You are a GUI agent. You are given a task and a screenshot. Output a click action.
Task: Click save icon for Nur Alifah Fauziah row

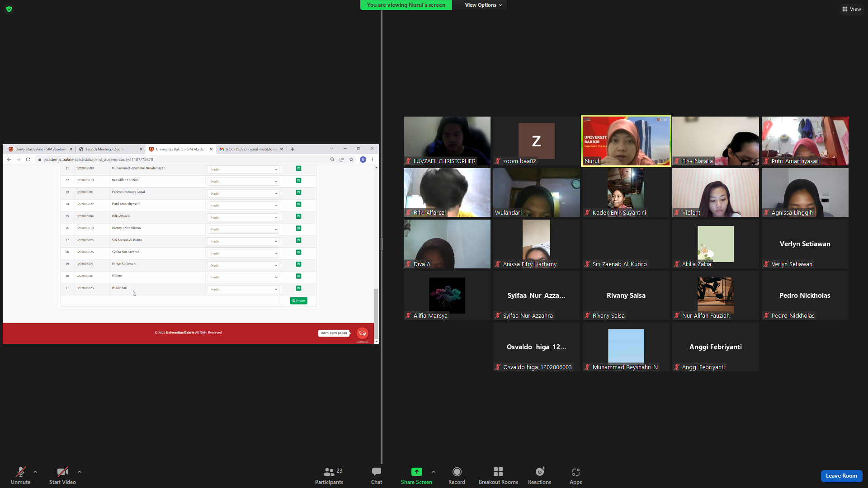pos(298,180)
